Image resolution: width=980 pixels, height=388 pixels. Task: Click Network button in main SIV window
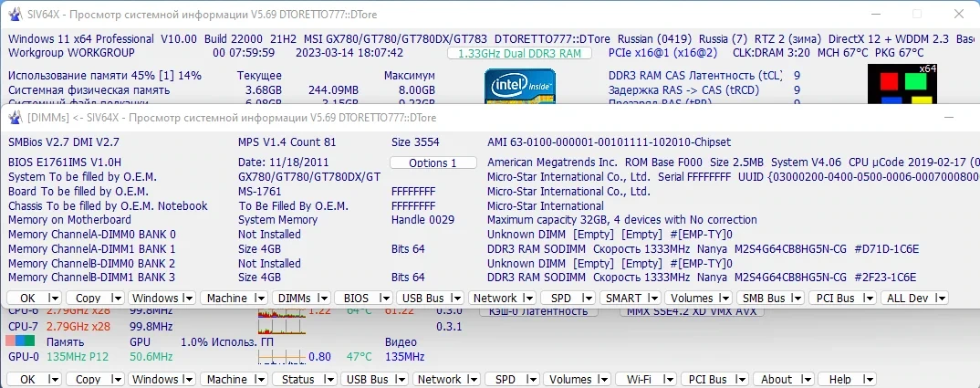[440, 379]
